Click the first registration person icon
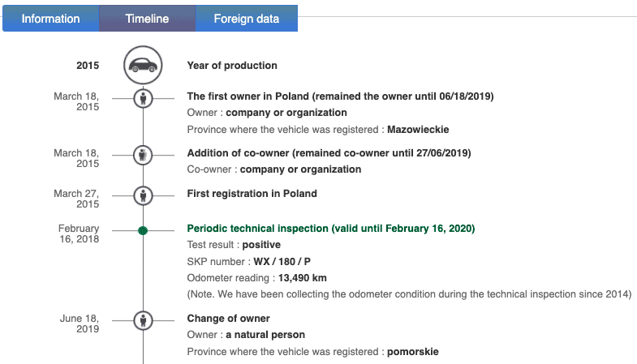 (x=143, y=195)
